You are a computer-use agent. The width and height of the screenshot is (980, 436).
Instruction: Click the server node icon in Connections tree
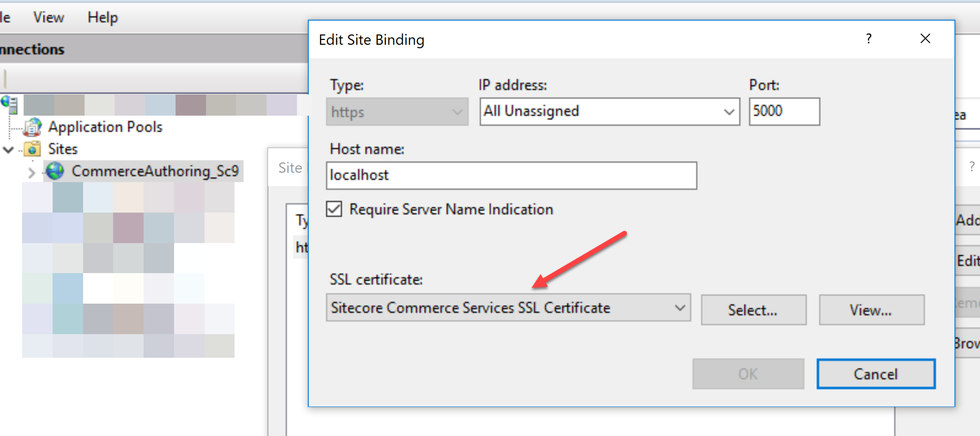point(9,104)
